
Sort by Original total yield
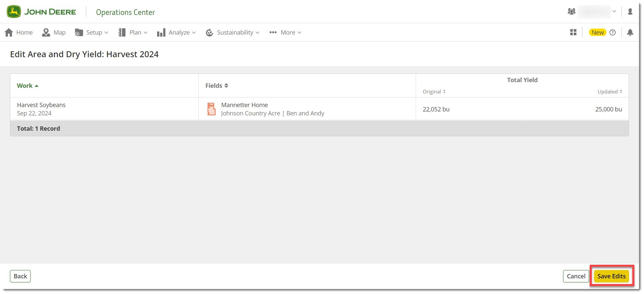point(434,91)
